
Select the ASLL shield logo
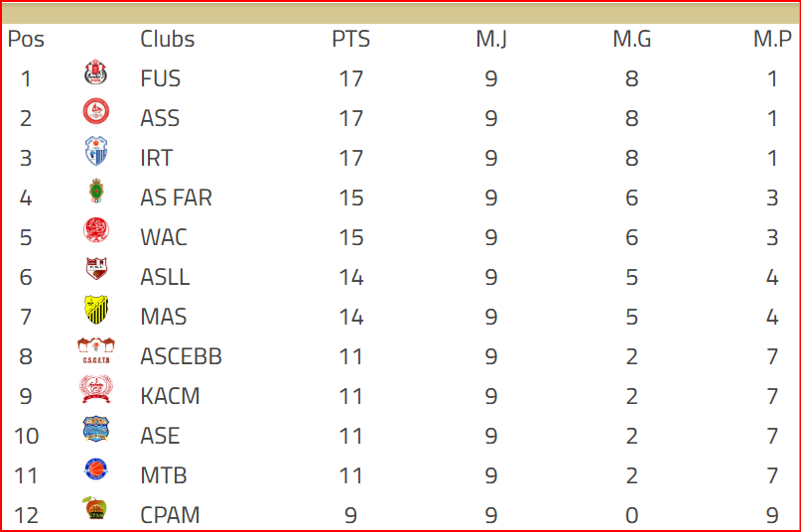(96, 269)
